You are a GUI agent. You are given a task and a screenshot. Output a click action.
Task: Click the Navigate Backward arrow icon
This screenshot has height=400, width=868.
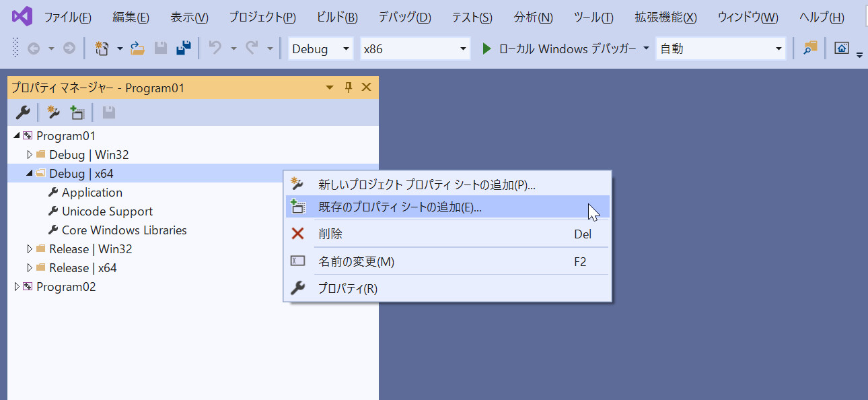pos(33,48)
